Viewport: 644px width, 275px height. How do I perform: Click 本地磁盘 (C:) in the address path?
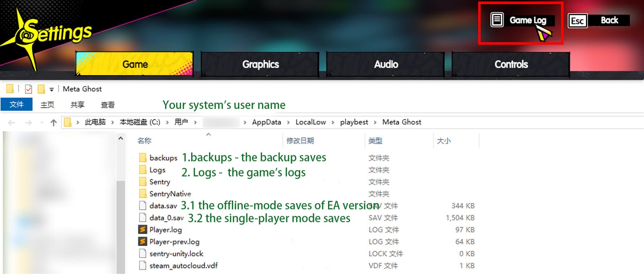tap(140, 122)
